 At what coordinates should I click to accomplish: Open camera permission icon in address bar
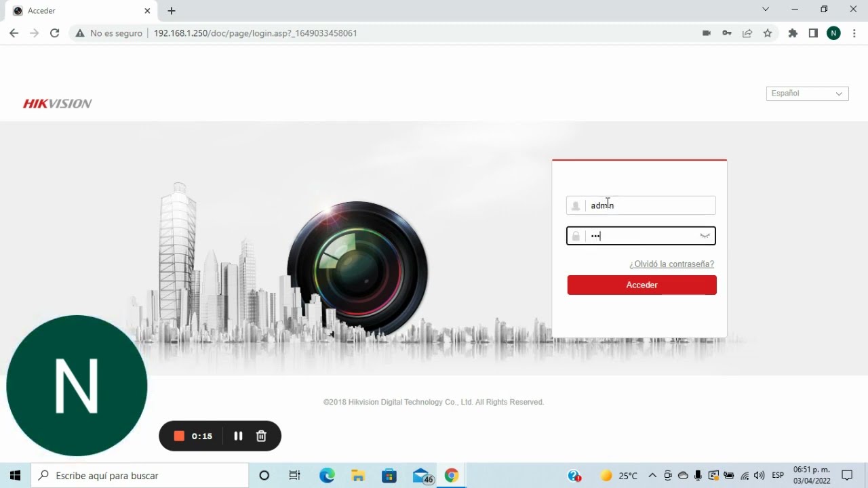pos(706,33)
